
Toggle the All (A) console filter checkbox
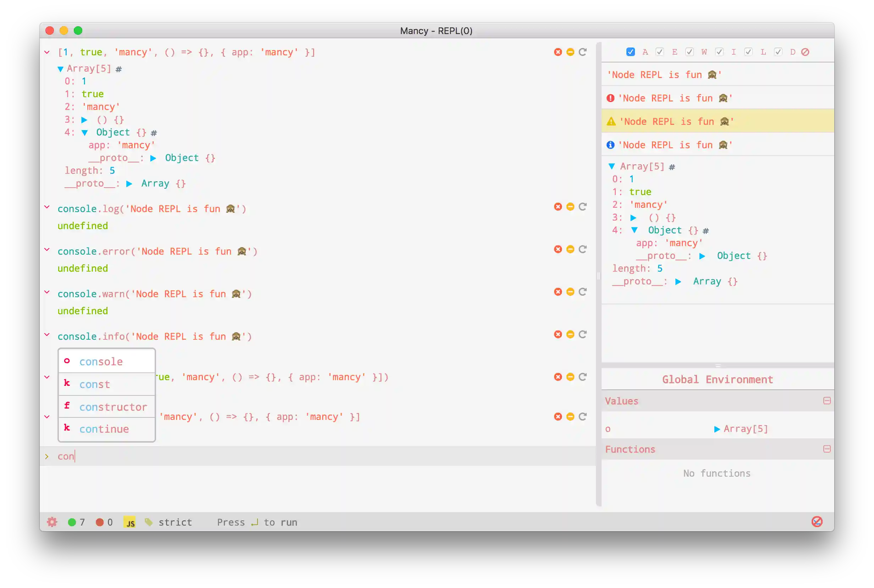(630, 52)
